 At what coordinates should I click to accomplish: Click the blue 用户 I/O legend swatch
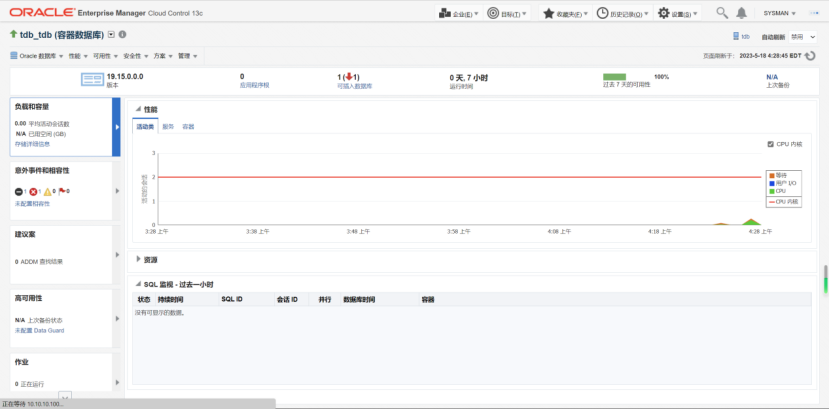772,183
